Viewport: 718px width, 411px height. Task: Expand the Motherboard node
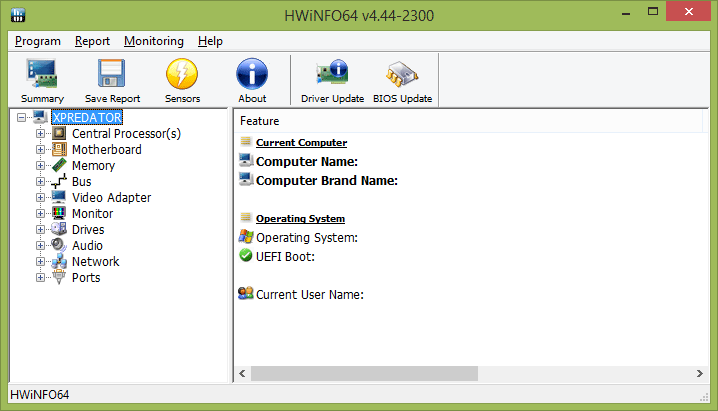pyautogui.click(x=40, y=150)
